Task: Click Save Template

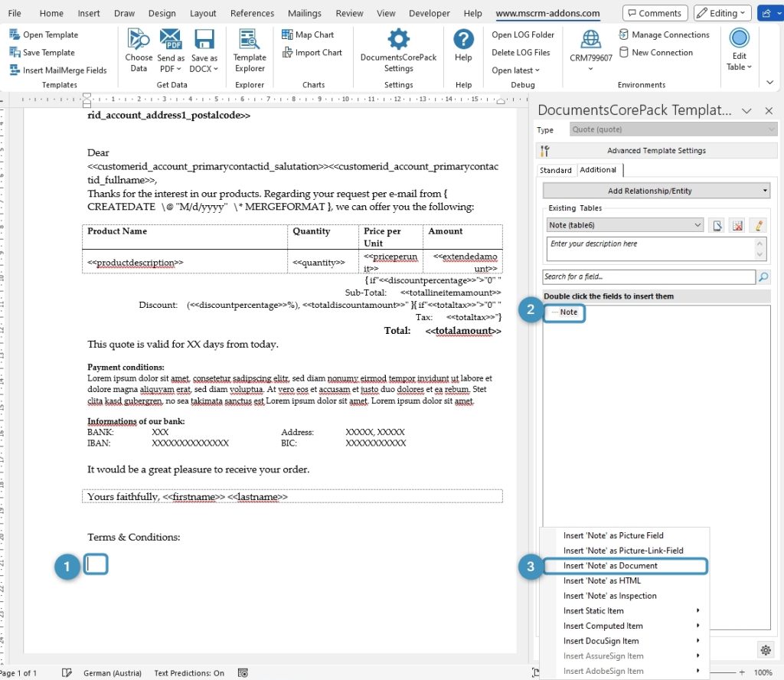Action: pyautogui.click(x=46, y=51)
